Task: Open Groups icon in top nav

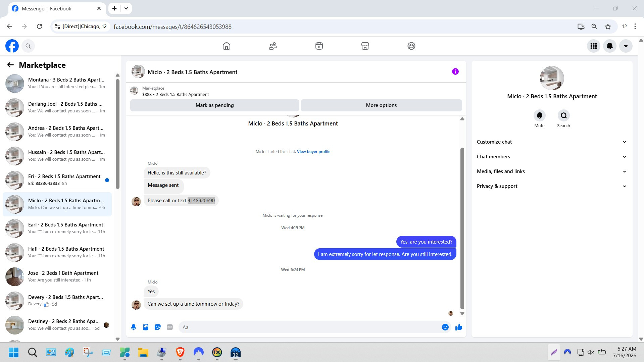Action: click(x=411, y=46)
